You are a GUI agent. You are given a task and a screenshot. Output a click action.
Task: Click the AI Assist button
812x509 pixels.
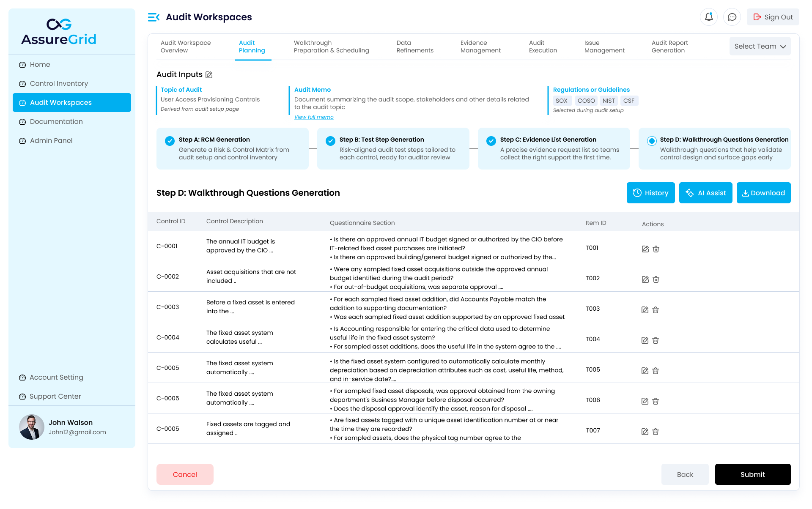(705, 193)
